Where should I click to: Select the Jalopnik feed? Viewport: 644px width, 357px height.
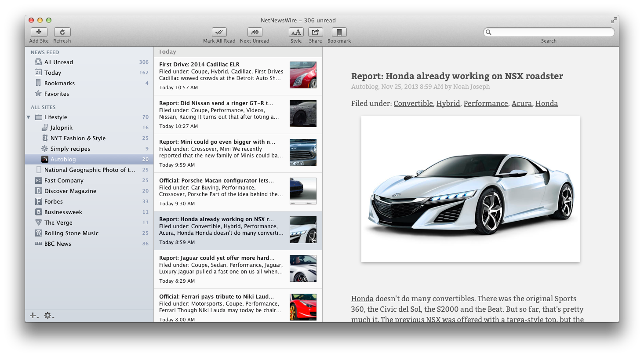pyautogui.click(x=61, y=127)
